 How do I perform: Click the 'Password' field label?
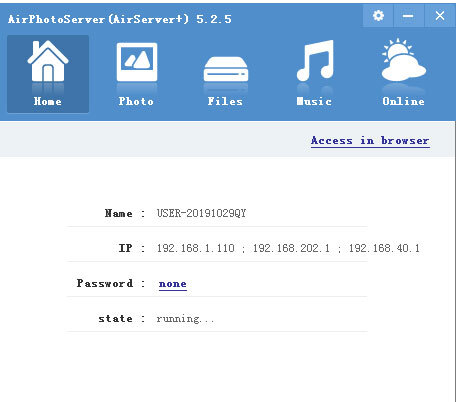(x=105, y=283)
